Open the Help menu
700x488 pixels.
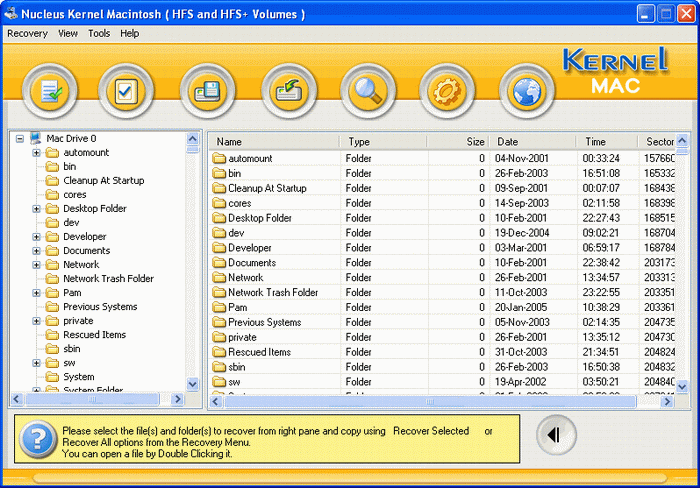coord(129,33)
